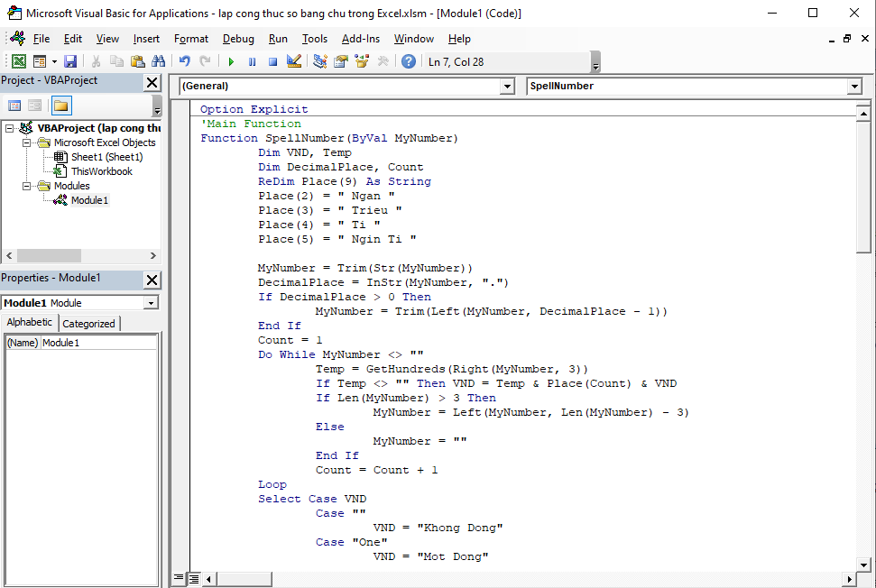Image resolution: width=876 pixels, height=588 pixels.
Task: Toggle Folders view in Project panel
Action: coord(60,106)
